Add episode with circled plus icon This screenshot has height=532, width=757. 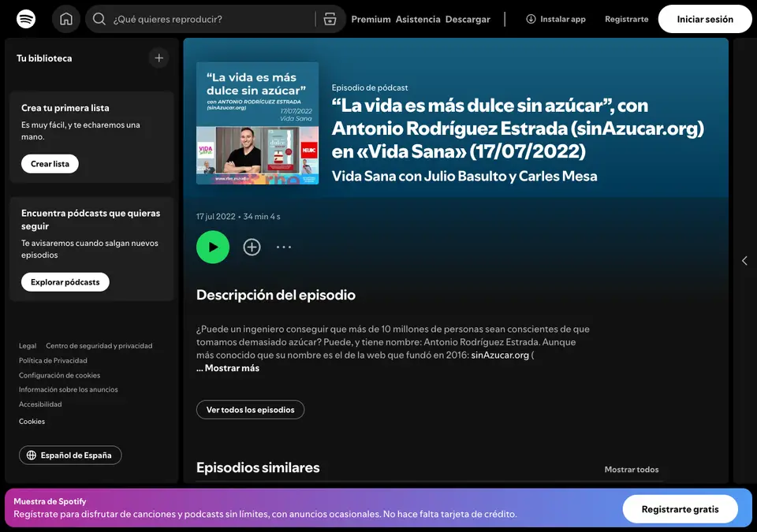[x=252, y=247]
